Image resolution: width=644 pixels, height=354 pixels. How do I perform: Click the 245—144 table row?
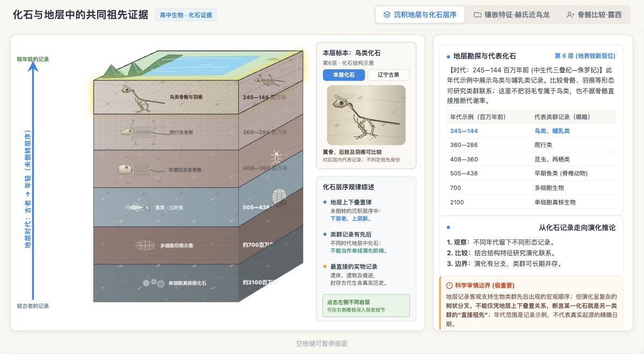pyautogui.click(x=531, y=131)
